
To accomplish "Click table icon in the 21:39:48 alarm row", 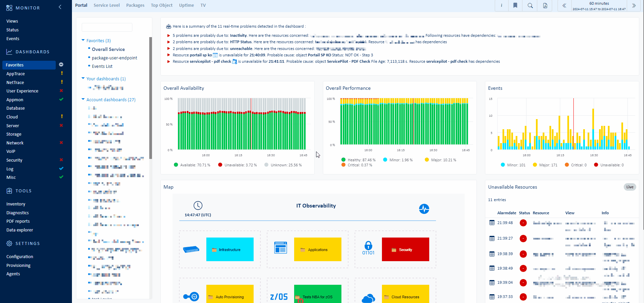I will [492, 223].
